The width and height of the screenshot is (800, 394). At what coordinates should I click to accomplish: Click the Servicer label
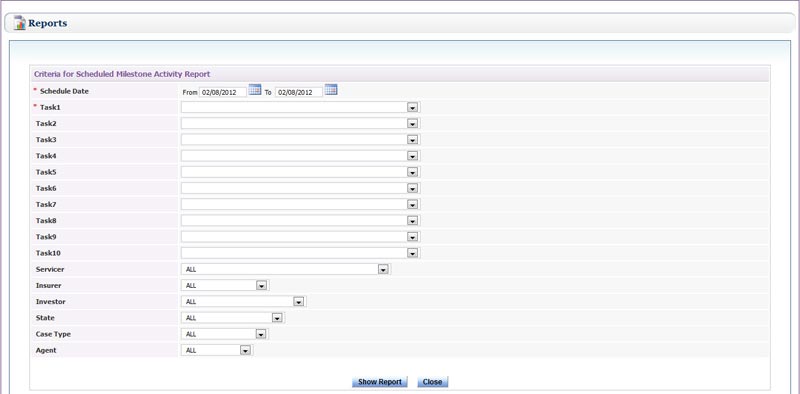point(50,269)
